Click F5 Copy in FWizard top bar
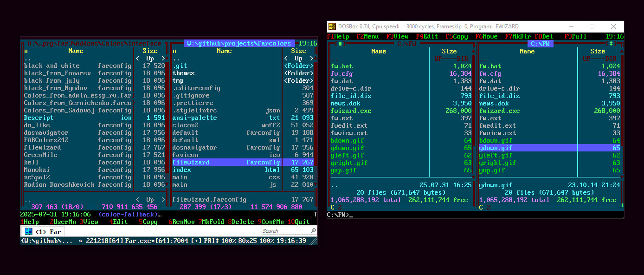 pos(457,36)
